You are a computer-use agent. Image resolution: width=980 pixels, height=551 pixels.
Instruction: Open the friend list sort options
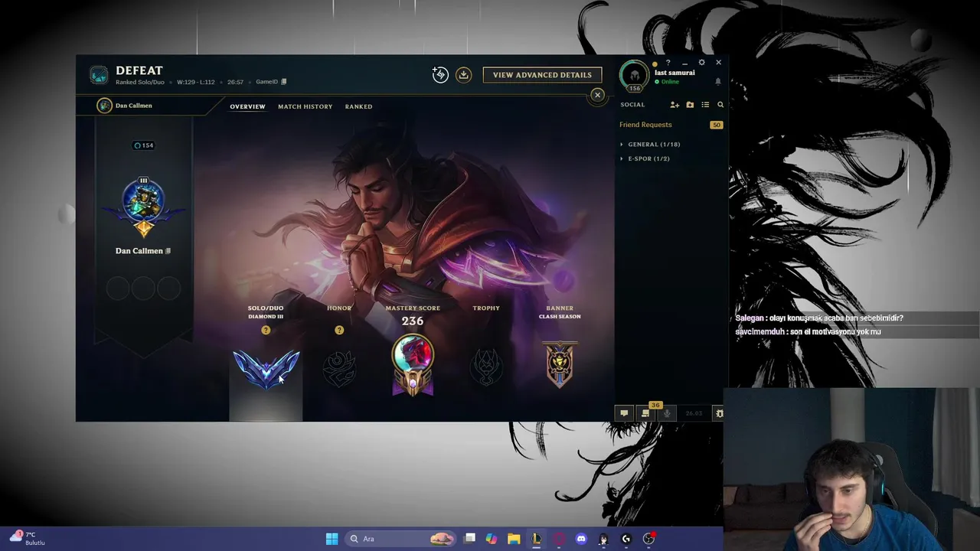(705, 105)
